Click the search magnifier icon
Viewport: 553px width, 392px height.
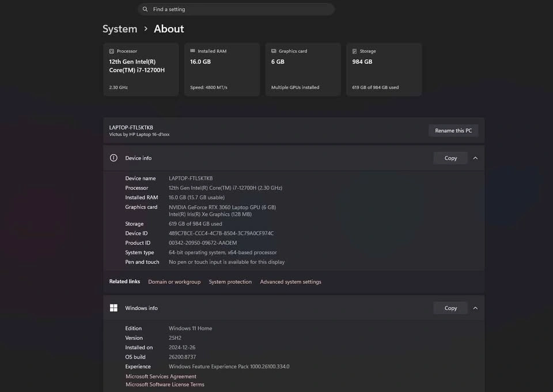point(145,9)
